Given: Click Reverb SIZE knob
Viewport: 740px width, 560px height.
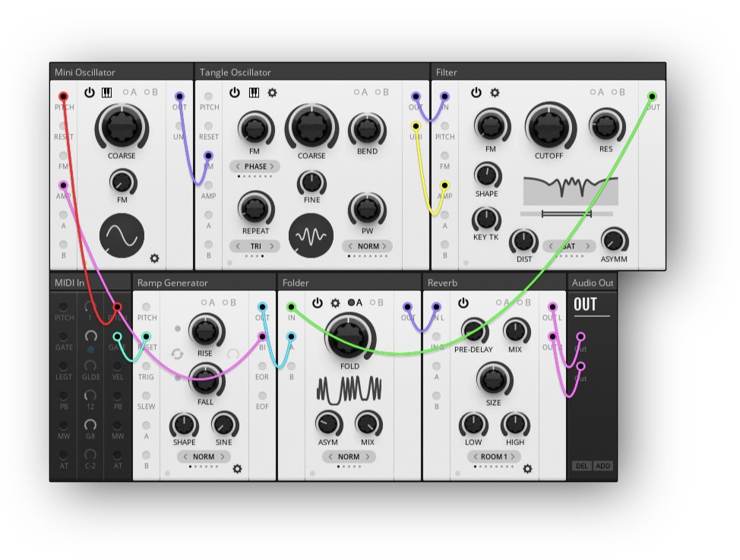Looking at the screenshot, I should coord(493,380).
